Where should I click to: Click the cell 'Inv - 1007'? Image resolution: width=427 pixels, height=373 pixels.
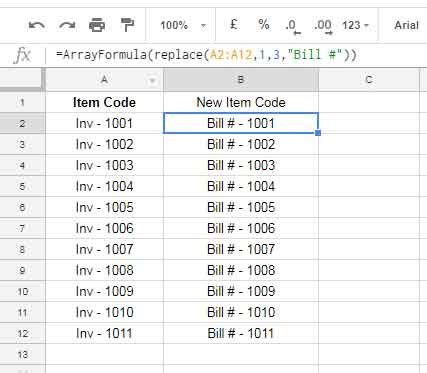[x=104, y=249]
